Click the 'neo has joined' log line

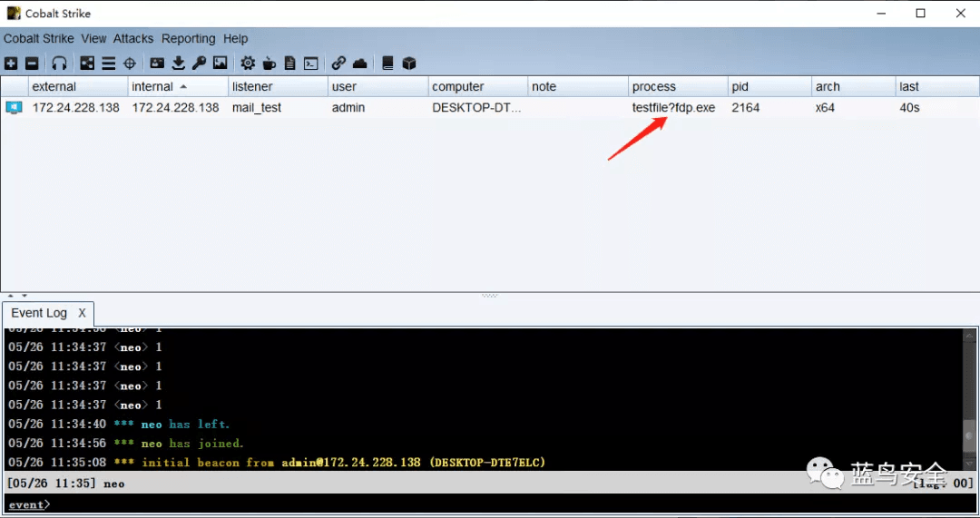[x=125, y=443]
